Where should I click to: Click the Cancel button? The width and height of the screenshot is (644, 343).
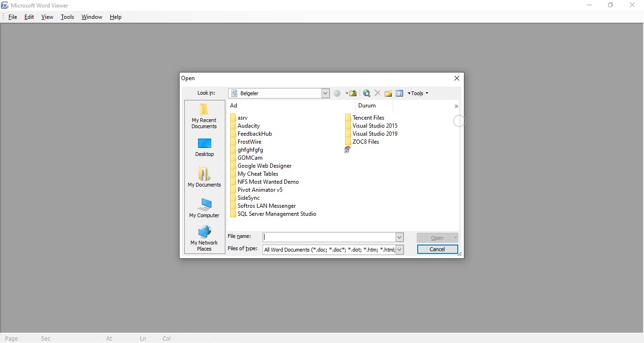[437, 249]
